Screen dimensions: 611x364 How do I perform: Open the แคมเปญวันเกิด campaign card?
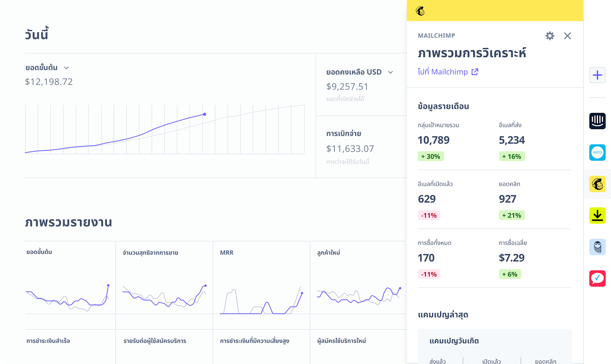[494, 346]
